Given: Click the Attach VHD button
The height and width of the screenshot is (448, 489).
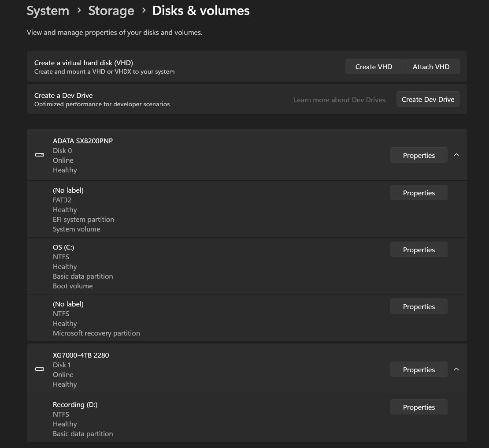Looking at the screenshot, I should point(431,67).
